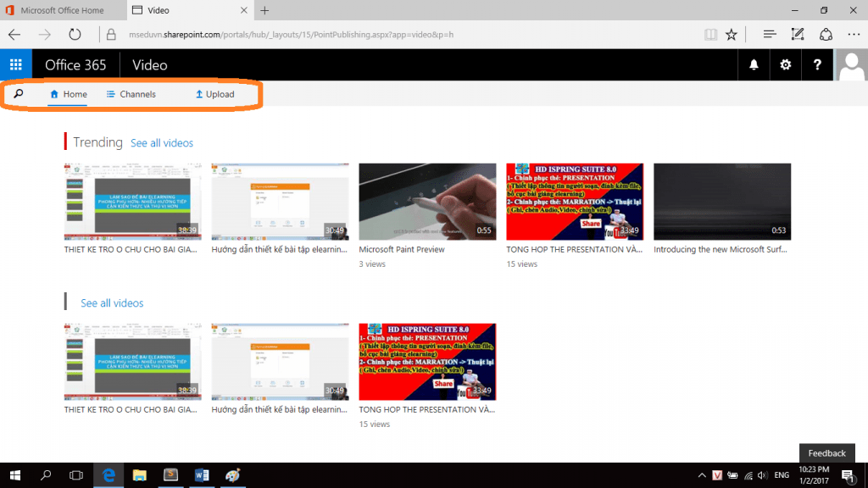Click the Introducing the new Microsoft Surf... title
868x488 pixels.
click(x=721, y=250)
